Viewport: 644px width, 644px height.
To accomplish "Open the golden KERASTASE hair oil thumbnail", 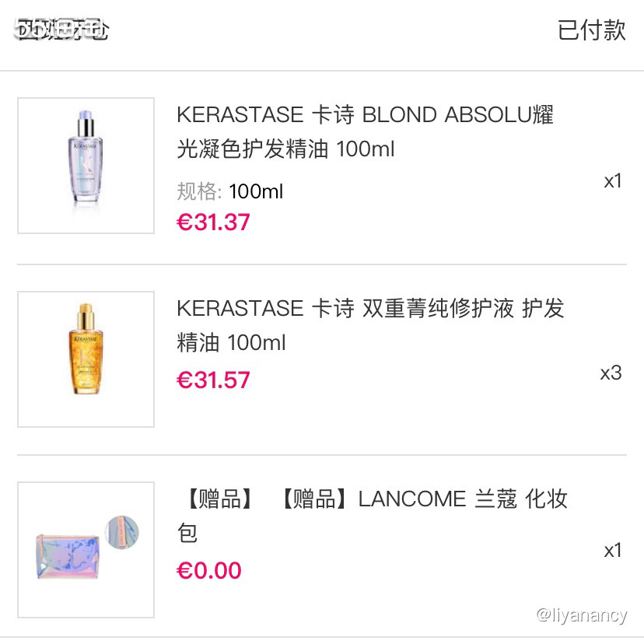I will 86,359.
